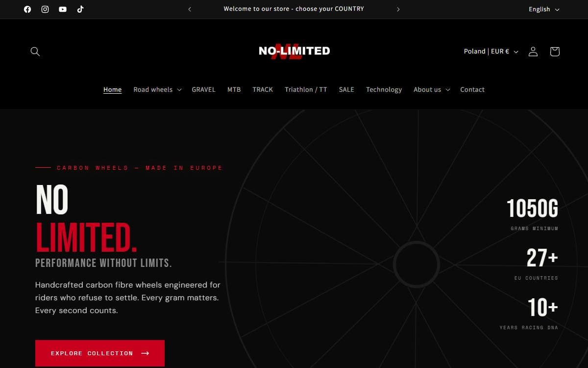Open the Poland | EUR € country selector
Image resolution: width=588 pixels, height=368 pixels.
(491, 52)
